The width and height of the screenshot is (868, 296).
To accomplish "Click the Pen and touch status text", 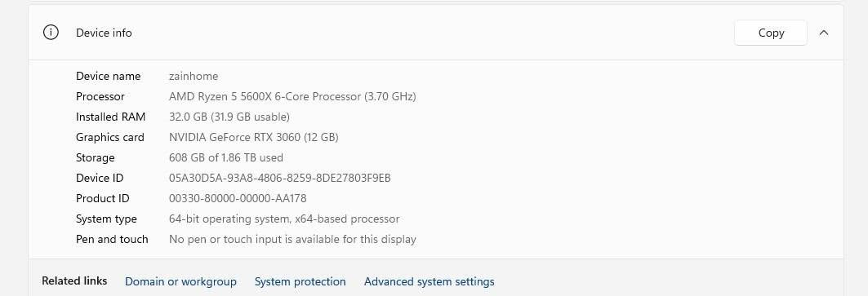I will [x=292, y=240].
